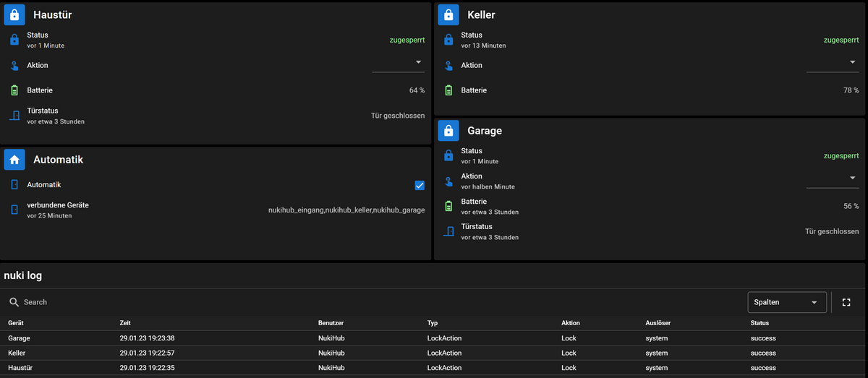
Task: Click the Automatik card home icon
Action: pos(14,160)
